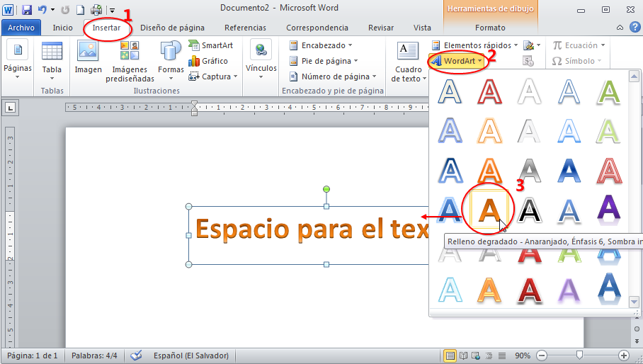Open the Símbolo symbol dropdown
Viewport: 643px width, 364px height.
[x=576, y=61]
